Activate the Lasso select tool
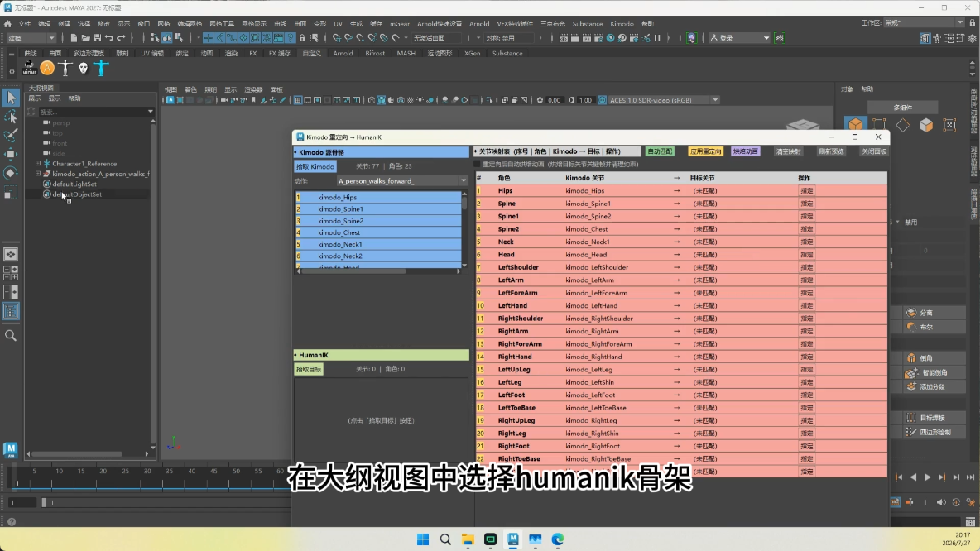This screenshot has width=980, height=551. click(x=11, y=117)
